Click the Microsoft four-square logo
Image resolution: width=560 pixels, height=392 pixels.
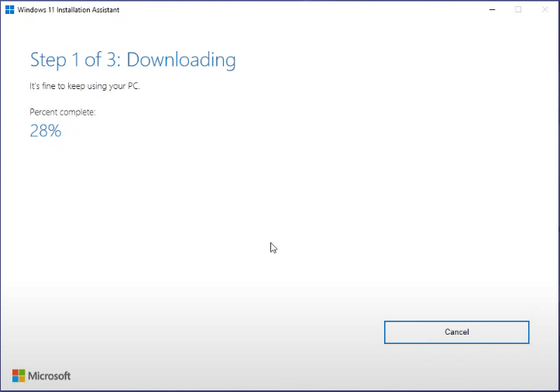(19, 376)
